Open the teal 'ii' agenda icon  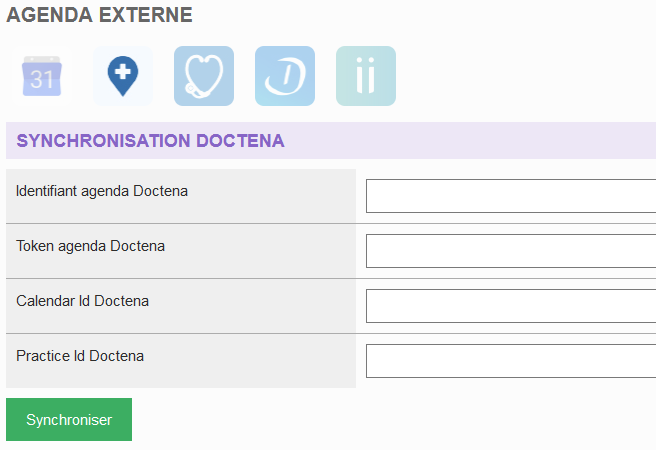click(366, 76)
